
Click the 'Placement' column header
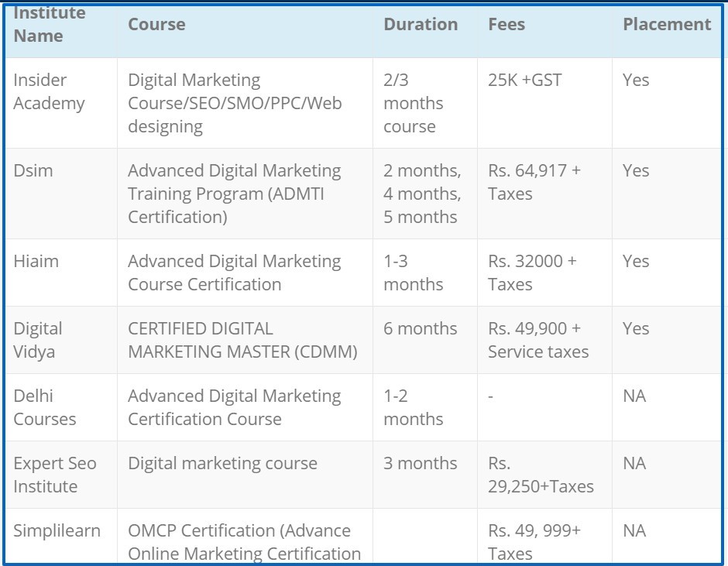(667, 31)
